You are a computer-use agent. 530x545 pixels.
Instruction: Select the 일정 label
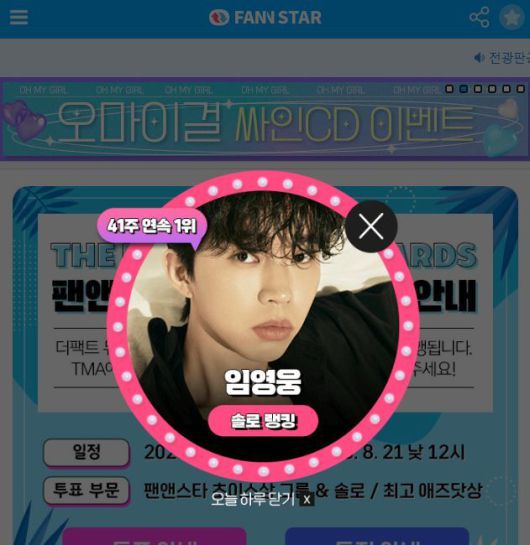[86, 452]
